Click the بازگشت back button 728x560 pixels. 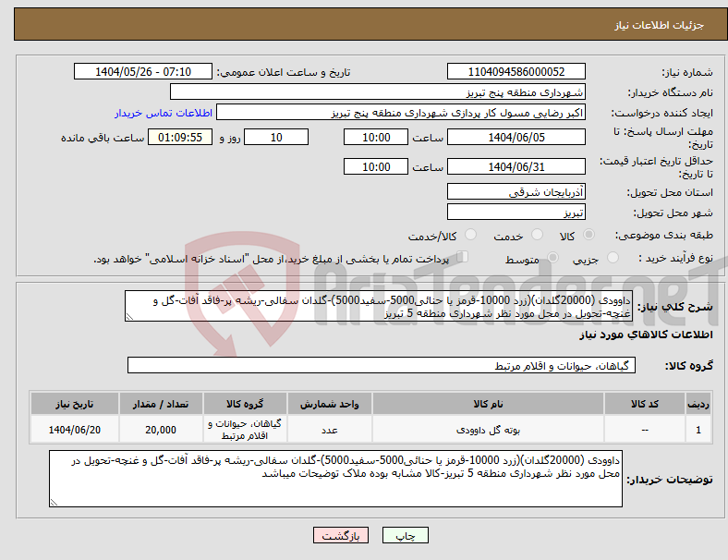point(341,535)
